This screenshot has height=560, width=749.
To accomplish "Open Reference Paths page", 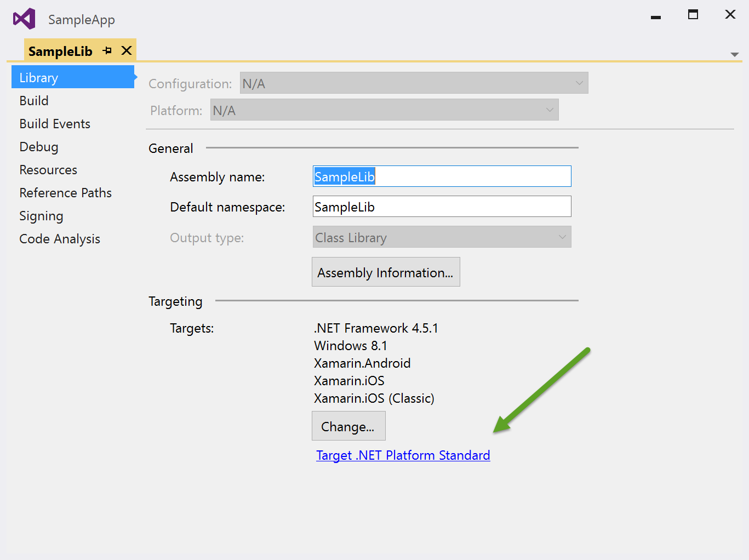I will tap(66, 193).
